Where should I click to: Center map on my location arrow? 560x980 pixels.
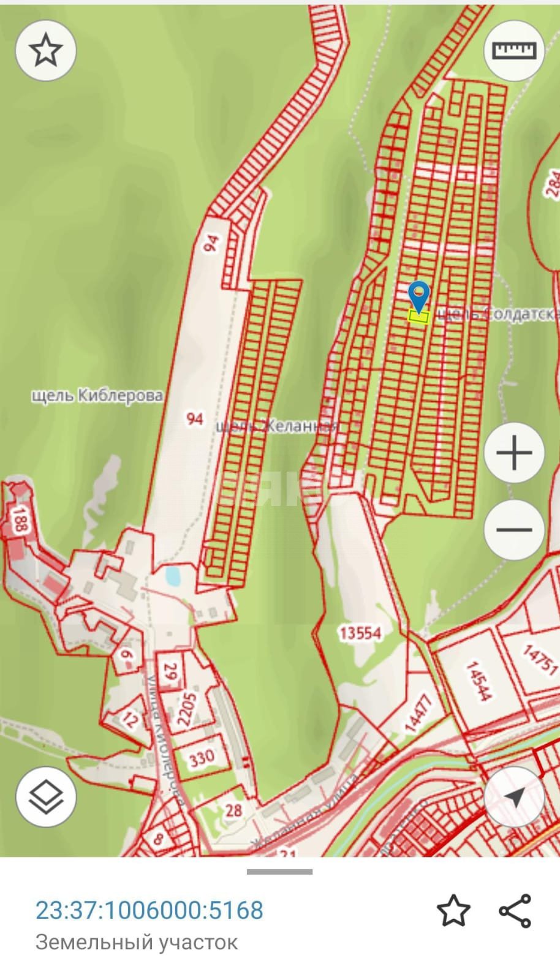click(x=514, y=796)
